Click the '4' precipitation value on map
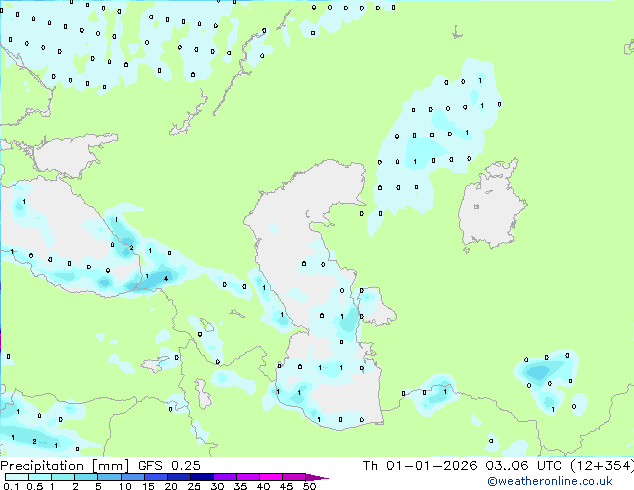The height and width of the screenshot is (490, 634). (166, 279)
